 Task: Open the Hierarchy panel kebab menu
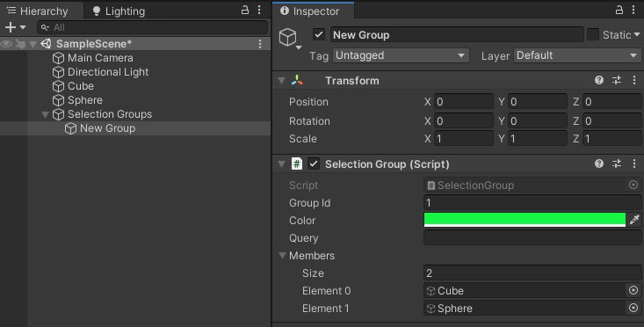tap(259, 11)
